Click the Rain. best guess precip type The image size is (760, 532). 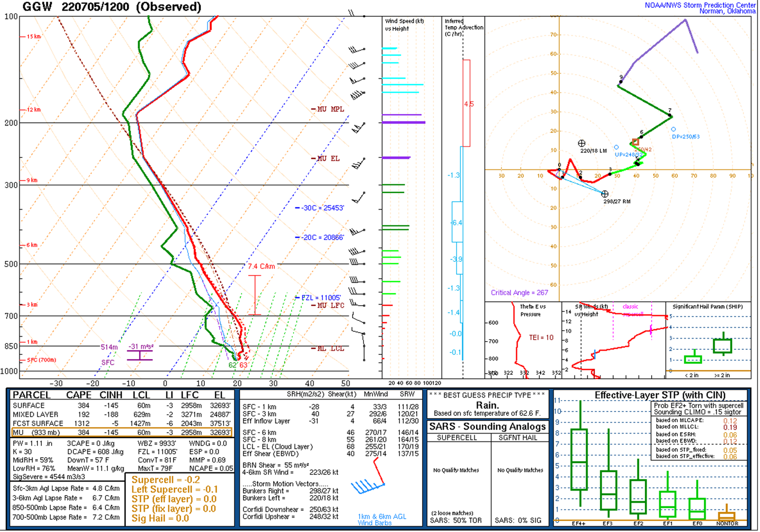click(x=487, y=406)
